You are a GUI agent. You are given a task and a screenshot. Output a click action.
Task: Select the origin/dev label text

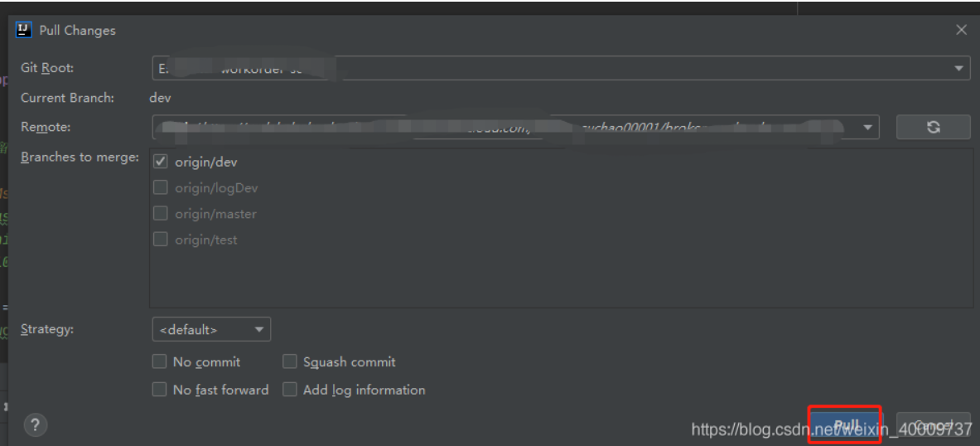(x=206, y=162)
